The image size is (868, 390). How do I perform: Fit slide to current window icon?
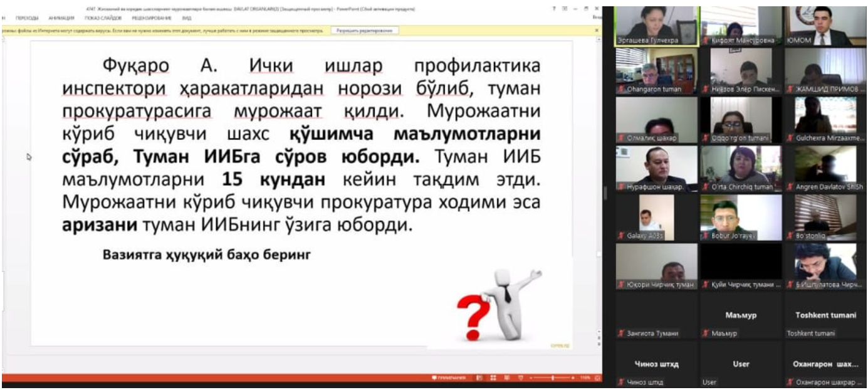point(597,378)
